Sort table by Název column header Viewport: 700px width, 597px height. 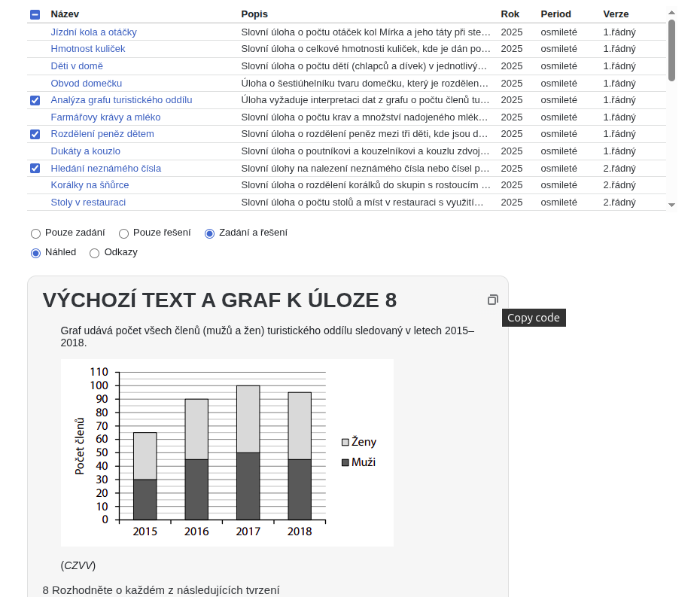pos(65,14)
